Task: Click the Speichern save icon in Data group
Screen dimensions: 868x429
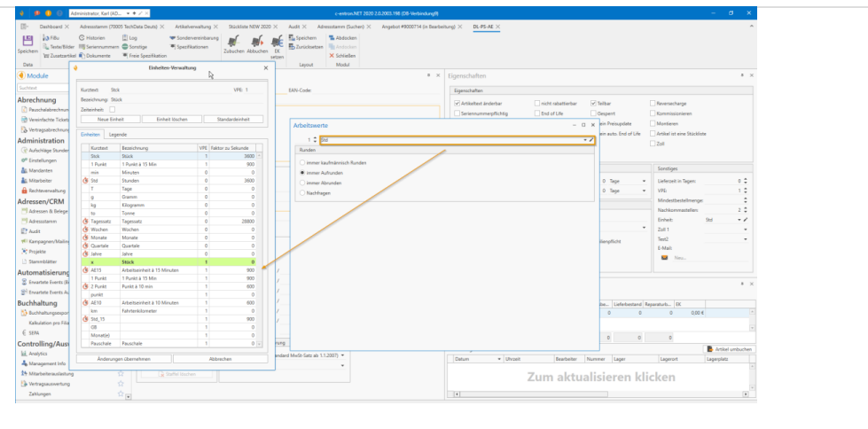Action: tap(27, 42)
